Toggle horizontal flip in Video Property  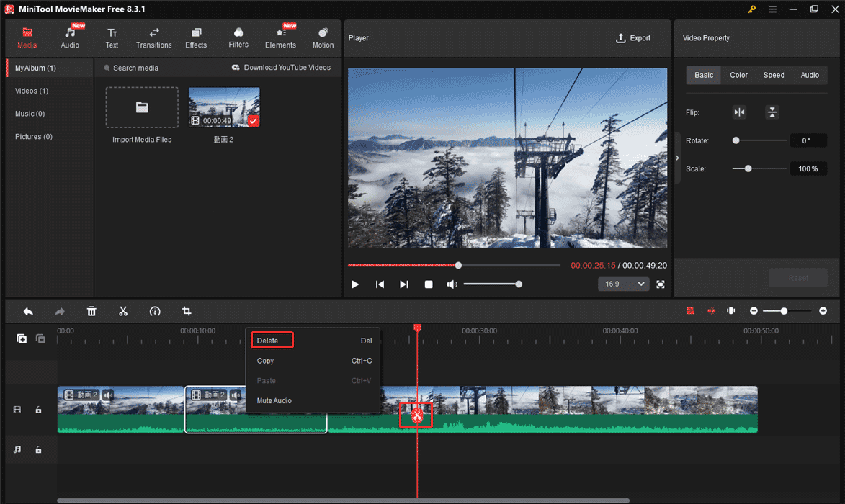click(739, 112)
